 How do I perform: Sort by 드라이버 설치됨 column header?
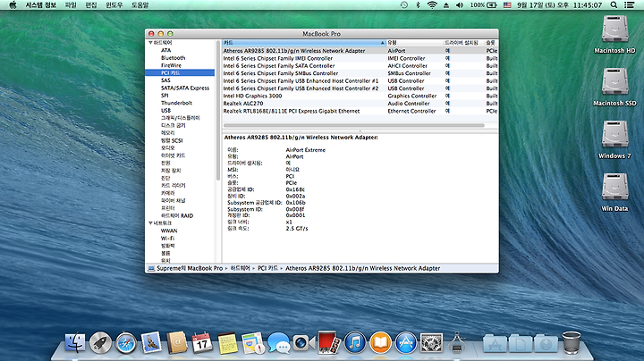(x=464, y=43)
